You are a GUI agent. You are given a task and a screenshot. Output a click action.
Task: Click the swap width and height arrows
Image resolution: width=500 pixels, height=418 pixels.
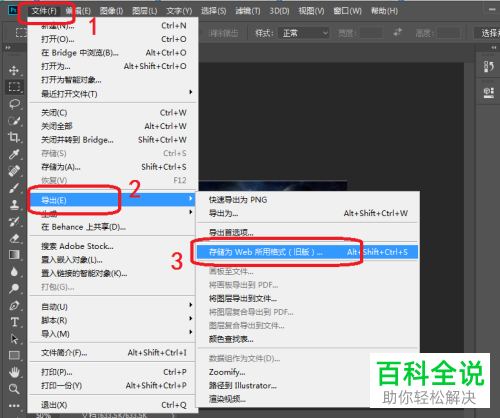(397, 33)
